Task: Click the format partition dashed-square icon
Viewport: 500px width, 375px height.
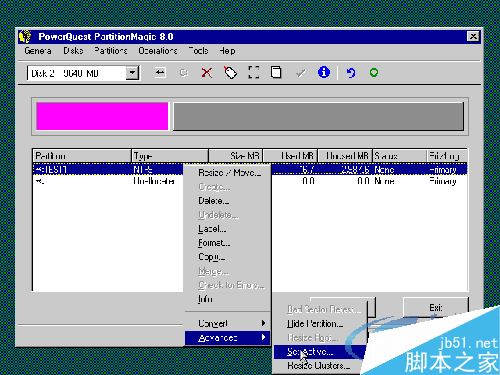Action: click(254, 72)
